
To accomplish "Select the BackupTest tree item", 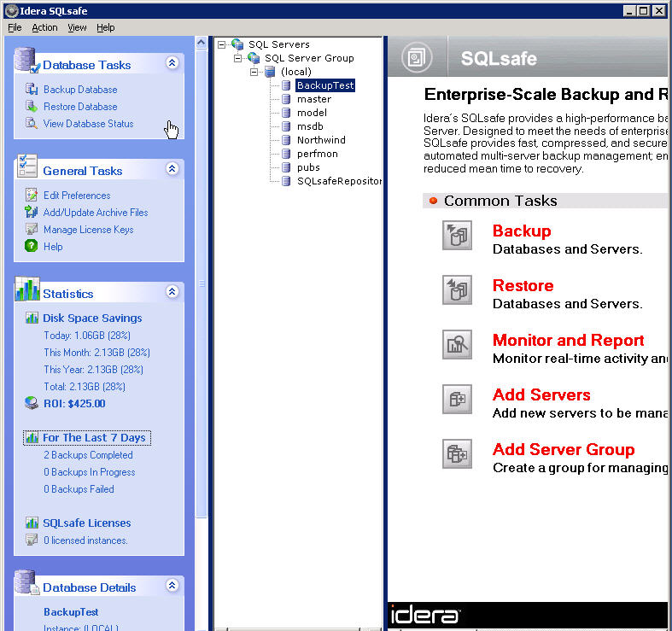I will (x=325, y=85).
